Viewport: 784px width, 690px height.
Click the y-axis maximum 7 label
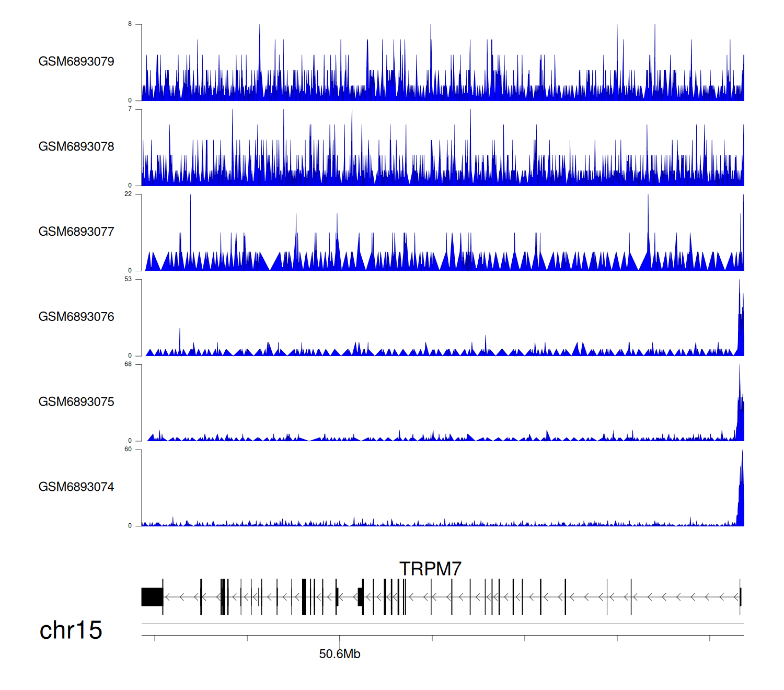coord(130,109)
